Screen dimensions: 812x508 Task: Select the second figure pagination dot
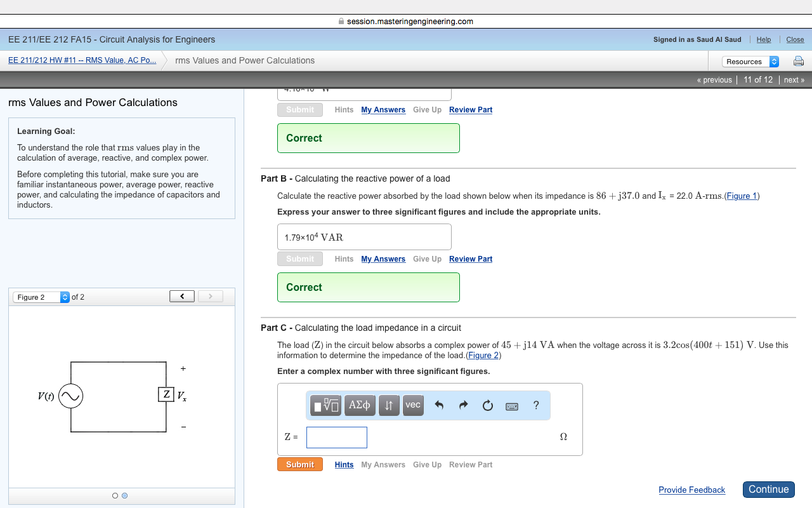pyautogui.click(x=124, y=495)
